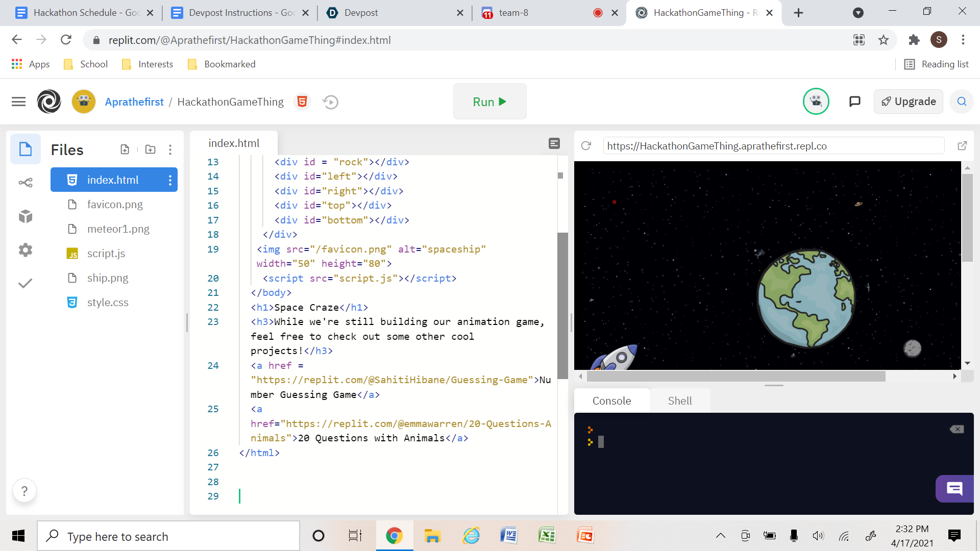Refresh the webview preview
This screenshot has height=551, width=980.
click(586, 146)
